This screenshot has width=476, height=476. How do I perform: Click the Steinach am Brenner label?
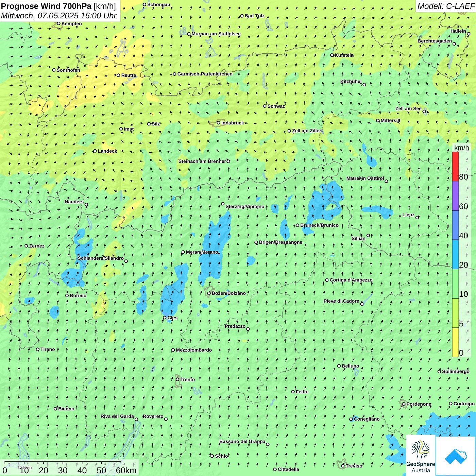tap(202, 161)
